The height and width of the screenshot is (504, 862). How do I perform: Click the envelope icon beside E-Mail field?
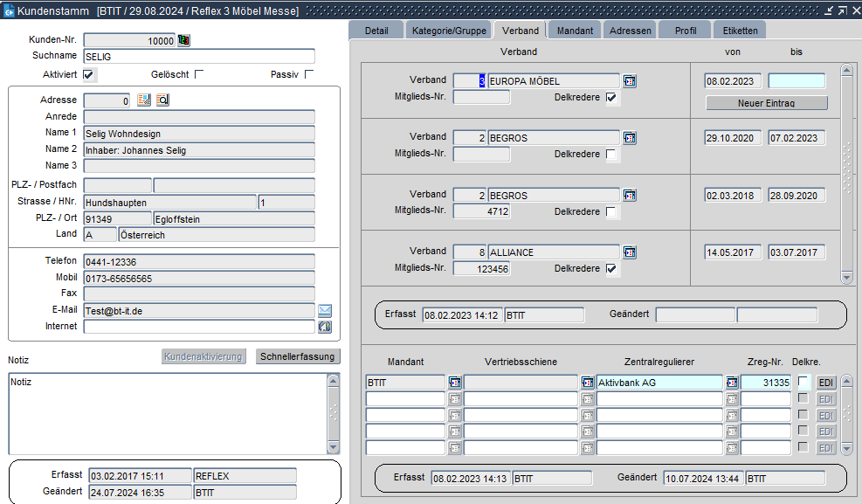324,310
